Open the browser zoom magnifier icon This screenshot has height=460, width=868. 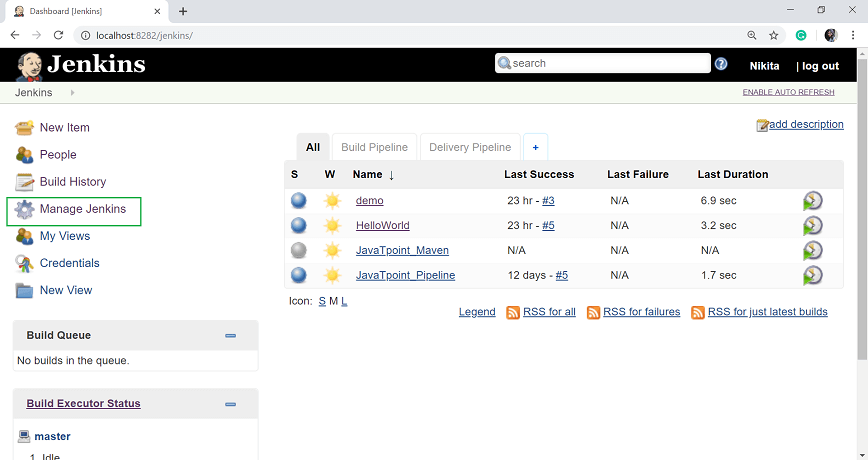pos(752,35)
